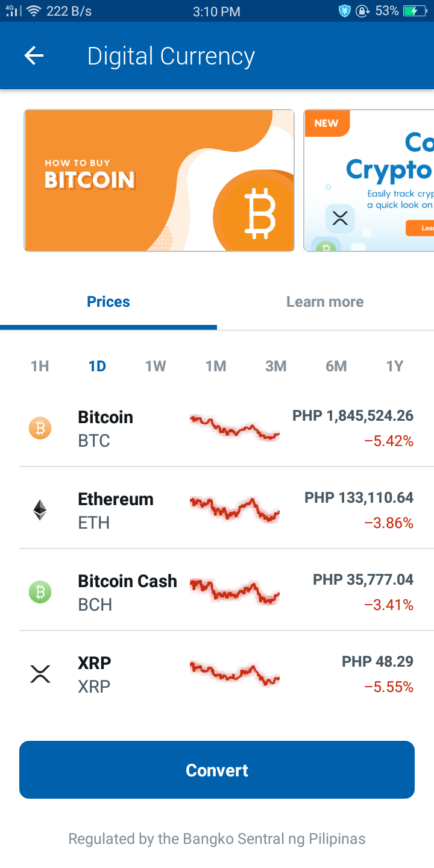Tap the green Bitcoin Cash icon
This screenshot has width=434, height=868.
pos(40,592)
